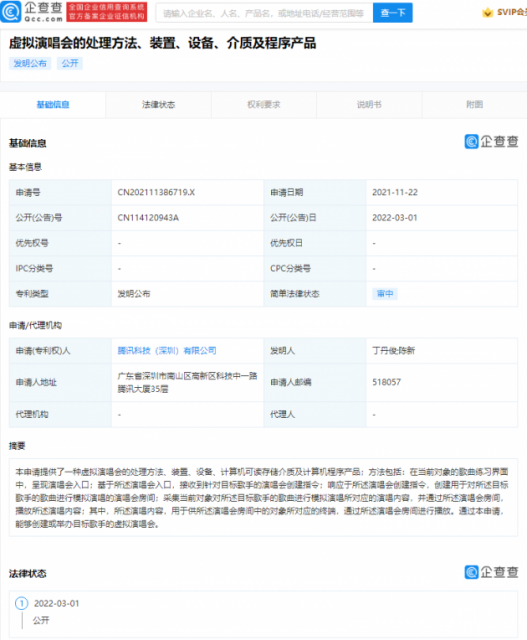Click the circled number 1 timeline marker

click(22, 603)
